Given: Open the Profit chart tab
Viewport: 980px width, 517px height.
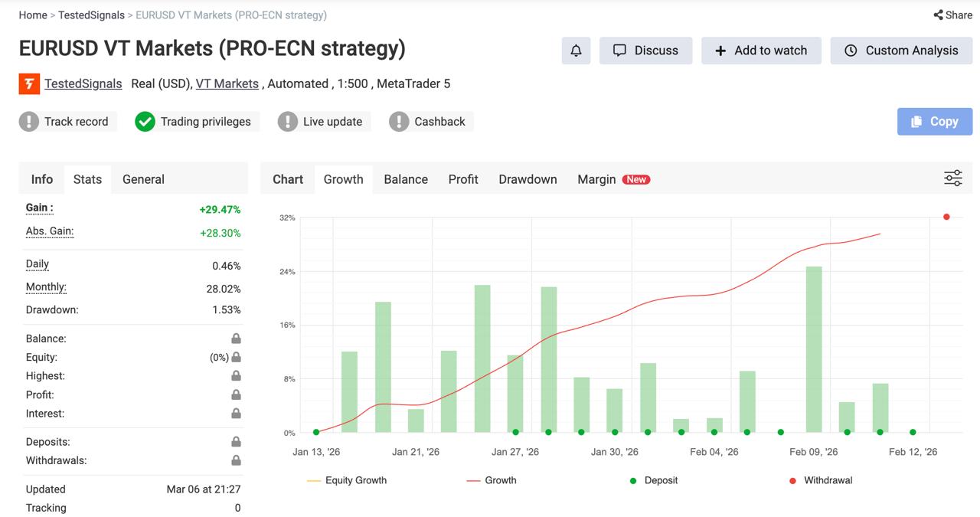Looking at the screenshot, I should click(463, 179).
